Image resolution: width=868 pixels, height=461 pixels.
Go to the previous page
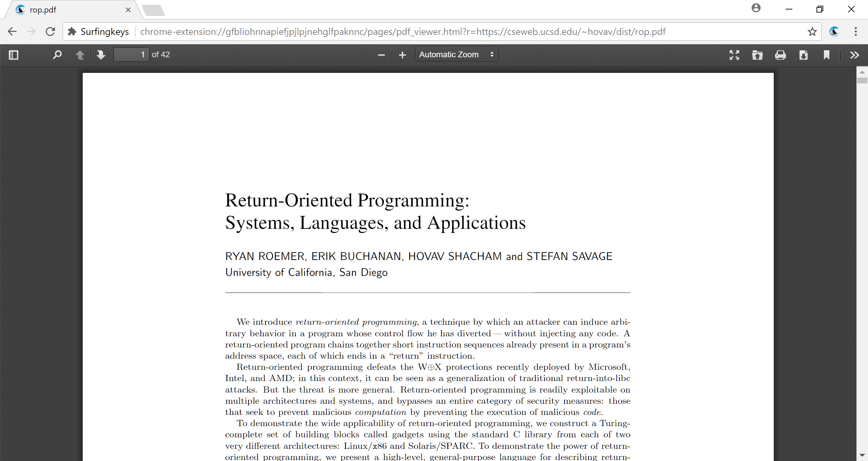coord(80,54)
